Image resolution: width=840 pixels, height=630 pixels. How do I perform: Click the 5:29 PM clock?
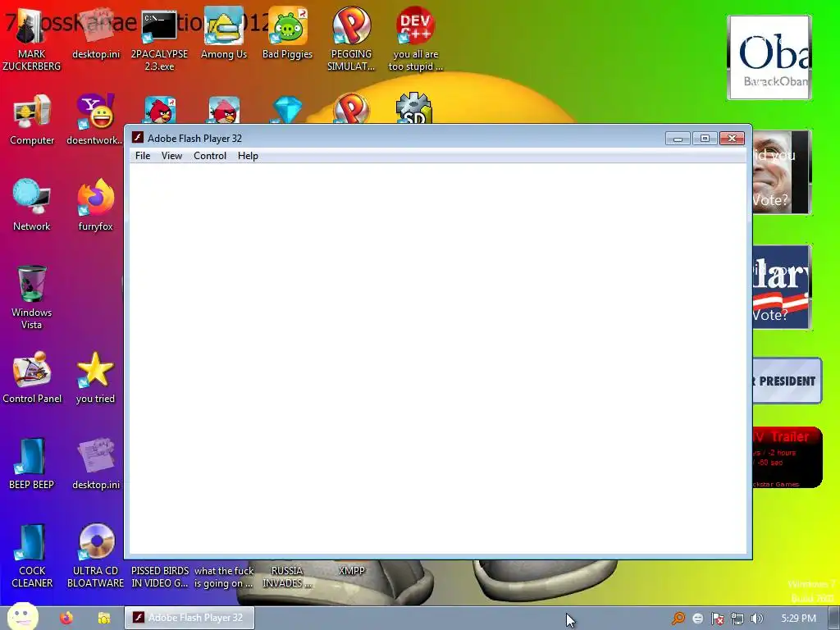[x=798, y=619]
